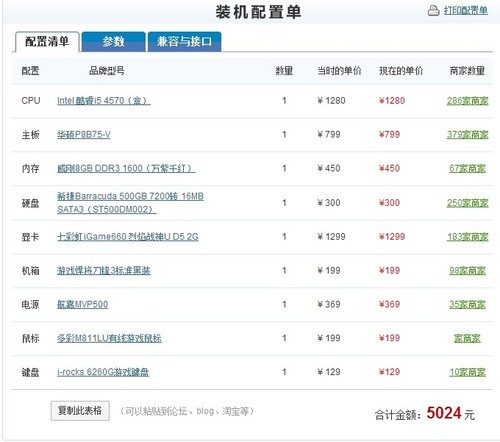
Task: Select the 配置清单 tab
Action: click(47, 42)
